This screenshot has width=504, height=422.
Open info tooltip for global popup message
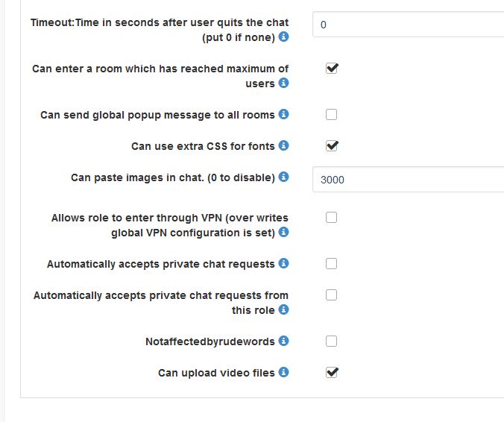[x=283, y=115]
